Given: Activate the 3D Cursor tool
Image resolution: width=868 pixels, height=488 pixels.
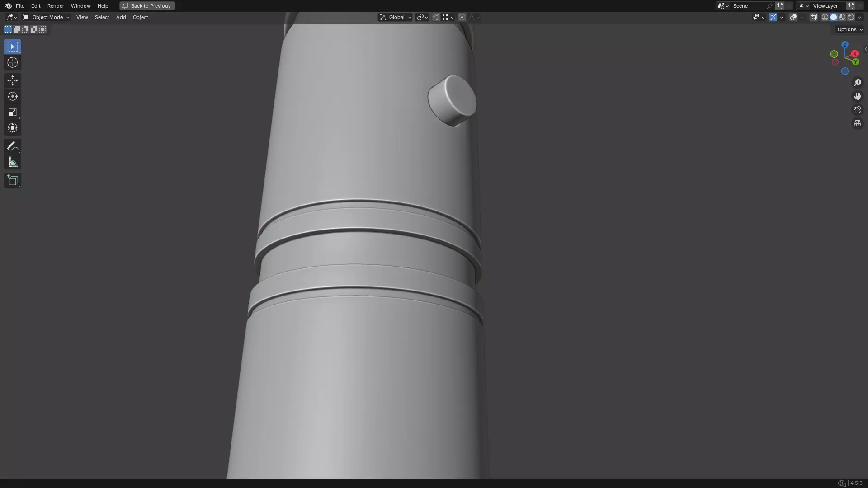Looking at the screenshot, I should coord(13,62).
